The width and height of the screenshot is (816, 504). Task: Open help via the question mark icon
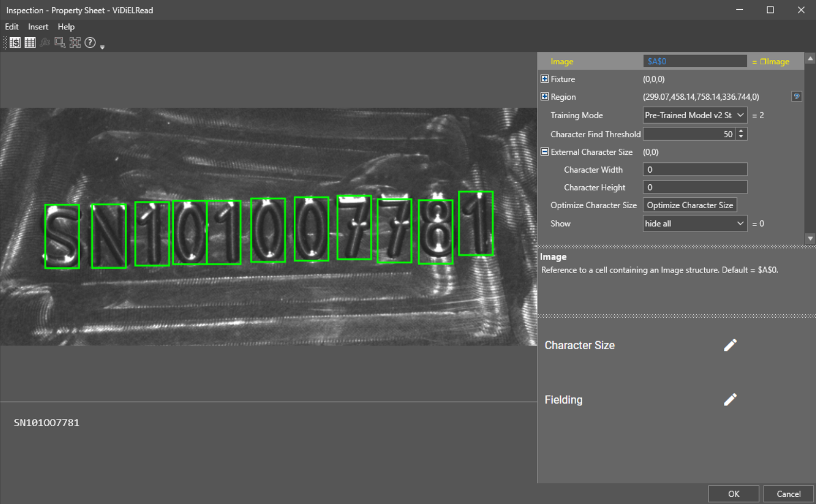(x=90, y=42)
